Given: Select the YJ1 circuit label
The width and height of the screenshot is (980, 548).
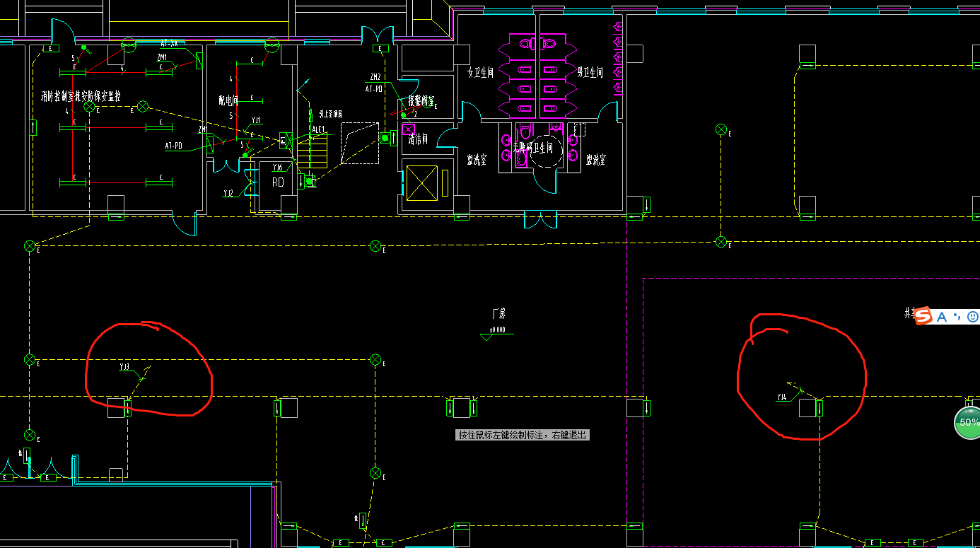Looking at the screenshot, I should click(x=256, y=120).
